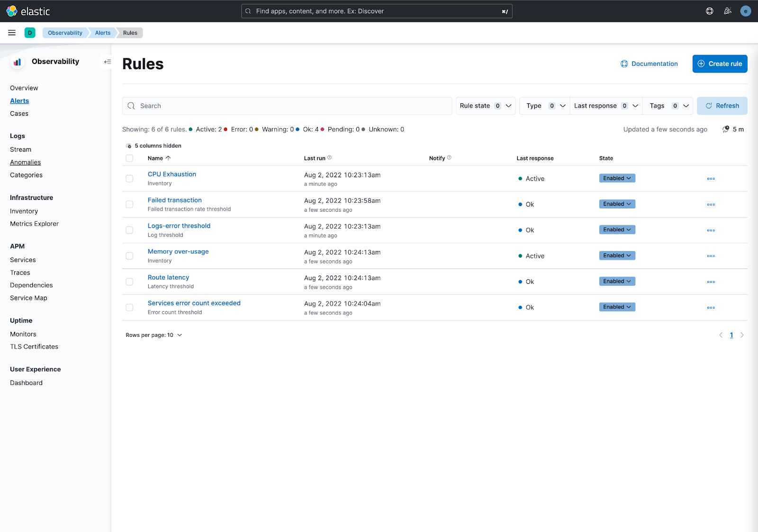Check the Failed transaction row checkbox
This screenshot has width=758, height=532.
(x=129, y=204)
